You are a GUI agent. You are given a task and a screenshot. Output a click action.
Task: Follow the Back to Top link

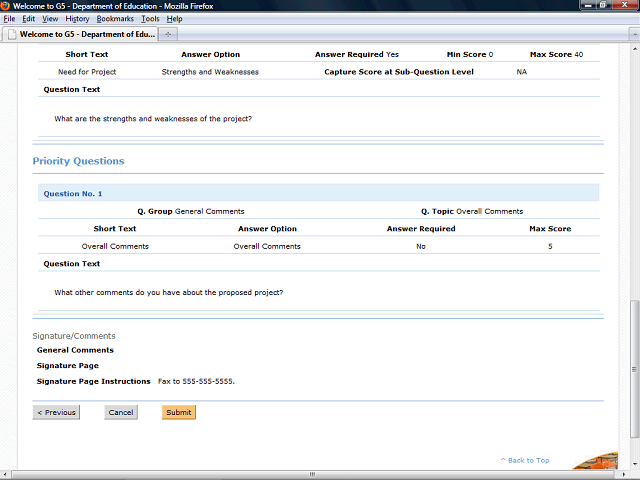point(524,460)
